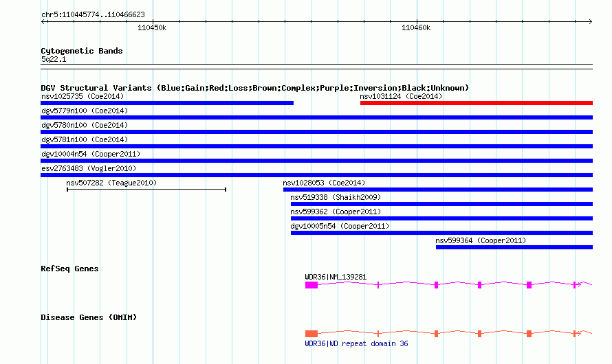Open the nsv1025735 (Coe2014) label
The height and width of the screenshot is (364, 612).
(x=83, y=96)
